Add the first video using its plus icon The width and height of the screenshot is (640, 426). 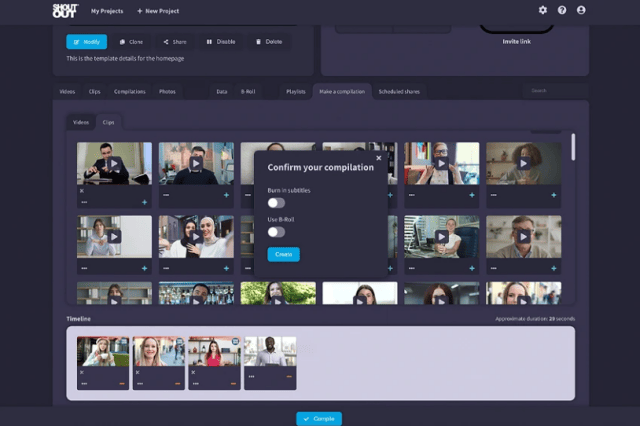(145, 202)
